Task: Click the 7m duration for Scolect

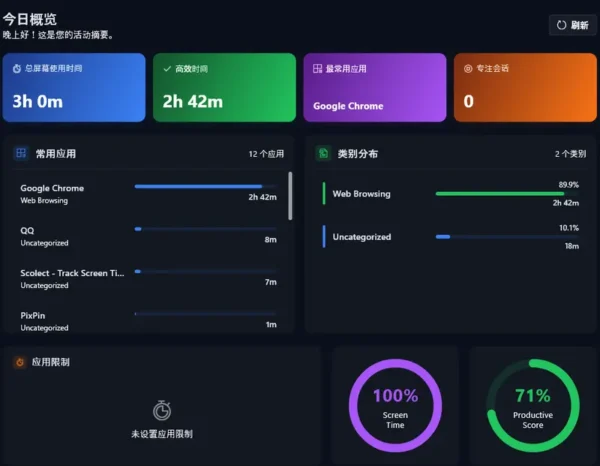Action: tap(271, 282)
